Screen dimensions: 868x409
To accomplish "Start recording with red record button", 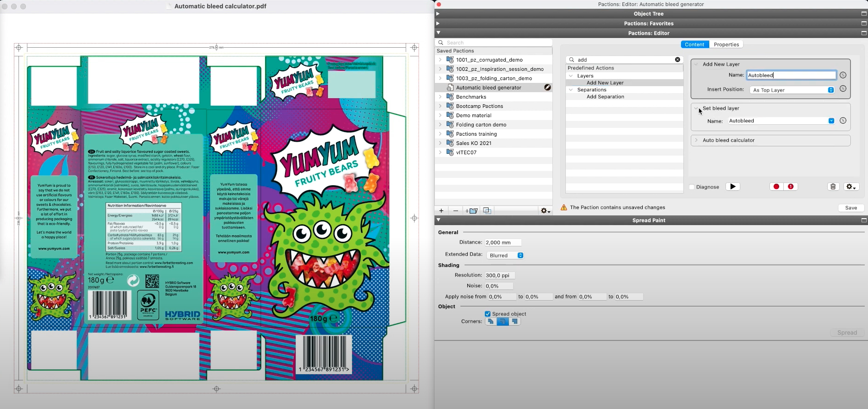I will pyautogui.click(x=776, y=187).
